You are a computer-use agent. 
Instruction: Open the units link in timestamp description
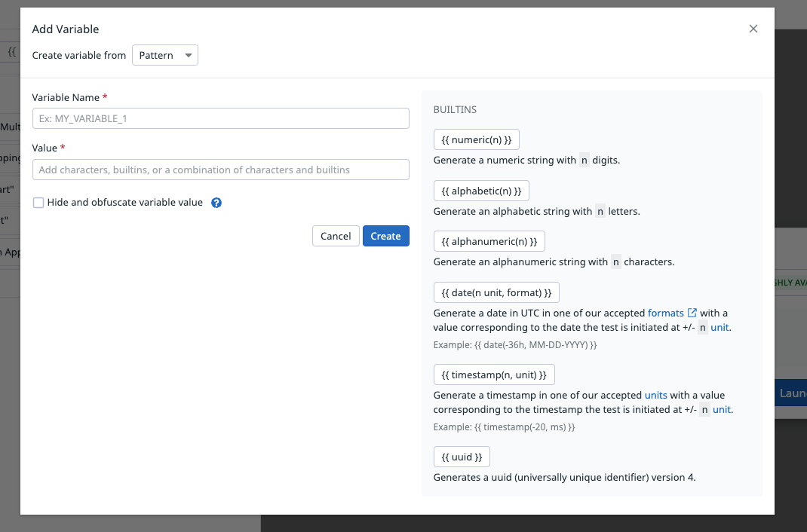tap(656, 394)
